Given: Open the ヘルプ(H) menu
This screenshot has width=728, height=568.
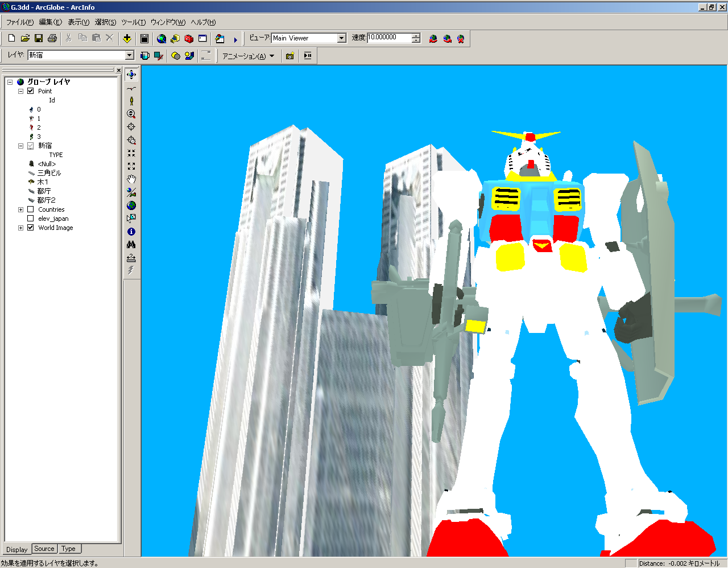Looking at the screenshot, I should coord(203,22).
